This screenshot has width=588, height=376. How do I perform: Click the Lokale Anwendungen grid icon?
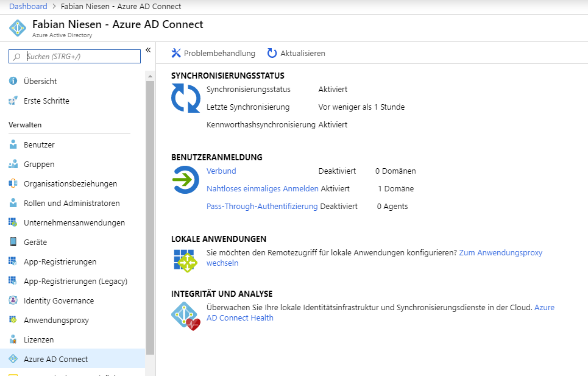point(186,261)
